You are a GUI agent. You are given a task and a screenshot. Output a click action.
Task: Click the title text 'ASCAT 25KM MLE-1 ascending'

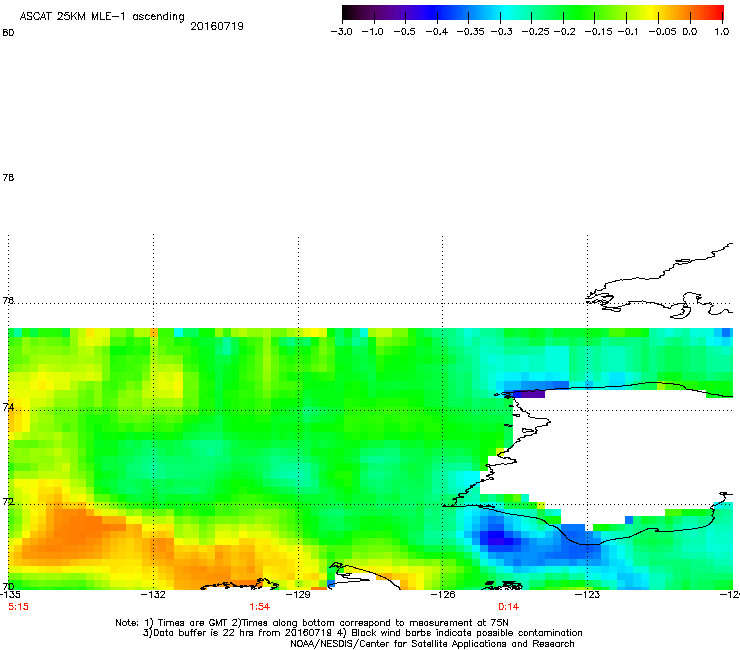[x=102, y=17]
